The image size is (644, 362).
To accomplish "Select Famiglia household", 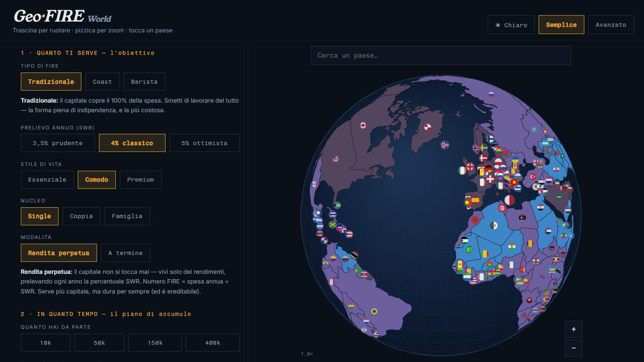I will (x=127, y=216).
